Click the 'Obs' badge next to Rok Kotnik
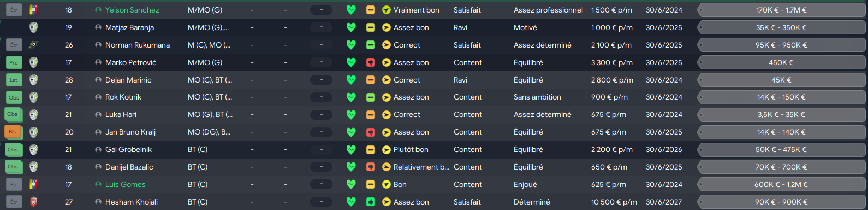The height and width of the screenshot is (210, 868). (x=14, y=97)
